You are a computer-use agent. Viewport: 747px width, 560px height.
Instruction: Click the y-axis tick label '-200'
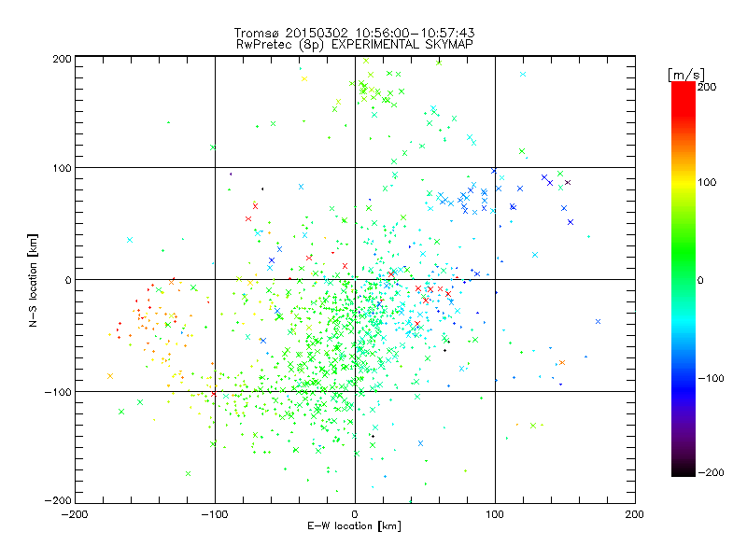(x=58, y=500)
